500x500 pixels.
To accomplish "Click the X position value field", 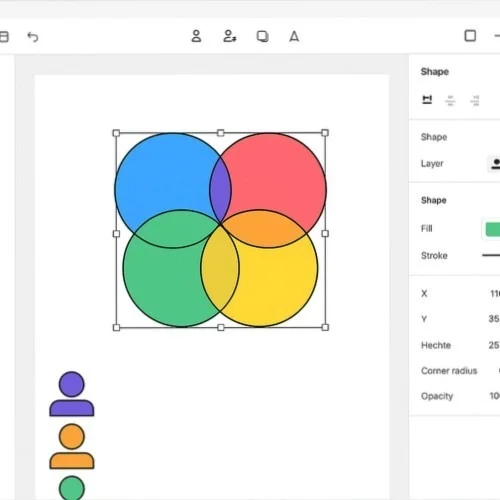I will coord(495,294).
